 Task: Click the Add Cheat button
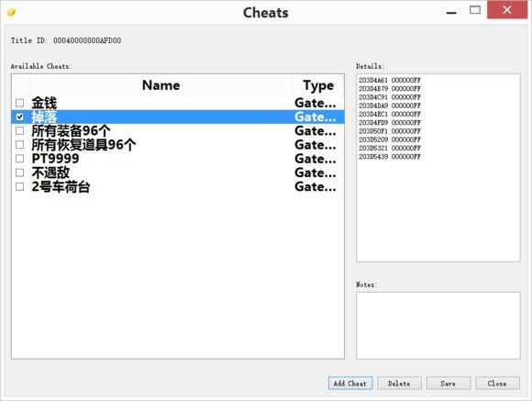pyautogui.click(x=350, y=384)
